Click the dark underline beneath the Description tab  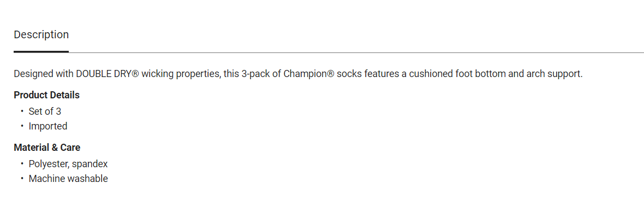(41, 52)
